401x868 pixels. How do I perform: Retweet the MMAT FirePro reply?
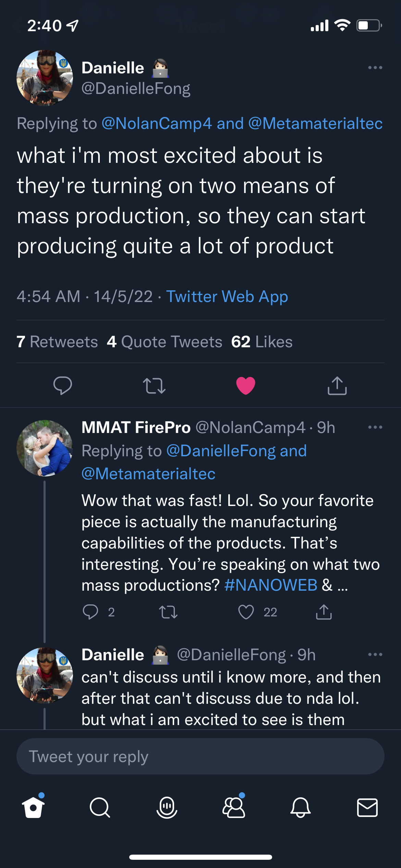click(x=168, y=612)
